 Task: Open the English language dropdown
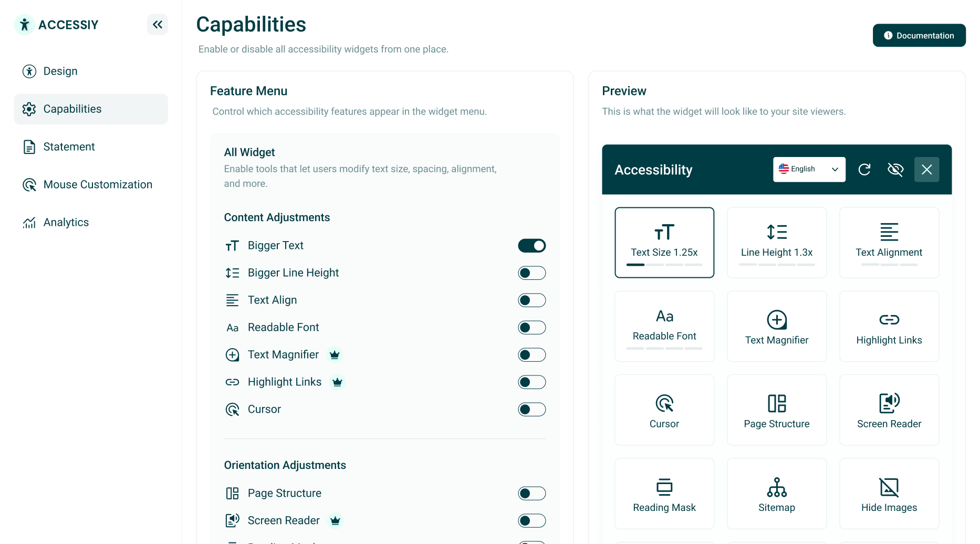click(x=808, y=169)
